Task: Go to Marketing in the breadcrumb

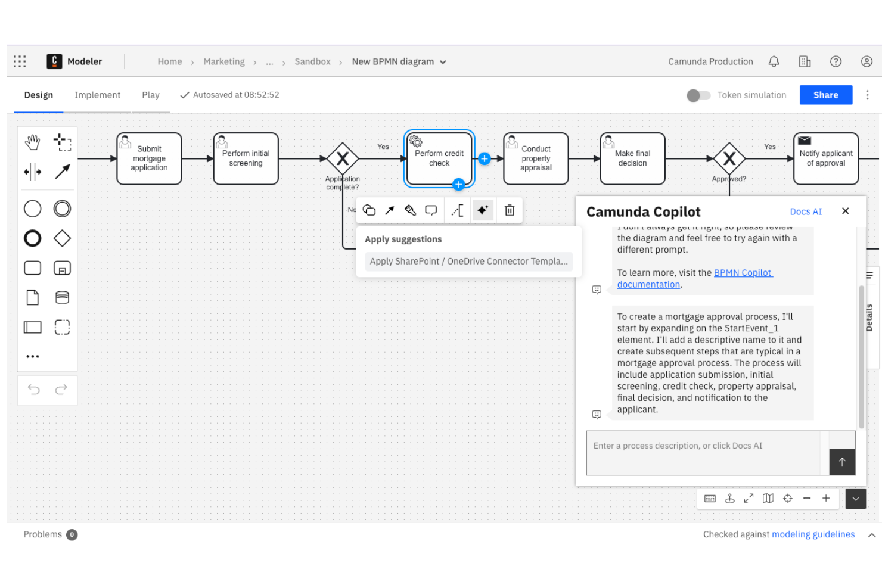Action: click(224, 61)
